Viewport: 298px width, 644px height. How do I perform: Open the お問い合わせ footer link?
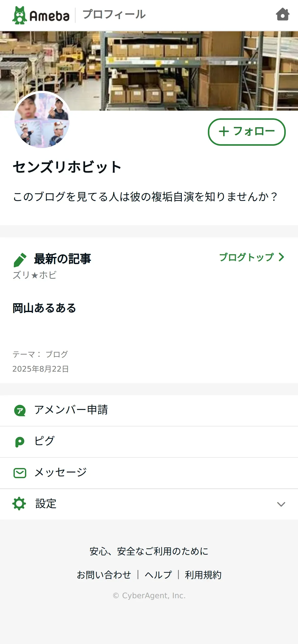[x=104, y=575]
